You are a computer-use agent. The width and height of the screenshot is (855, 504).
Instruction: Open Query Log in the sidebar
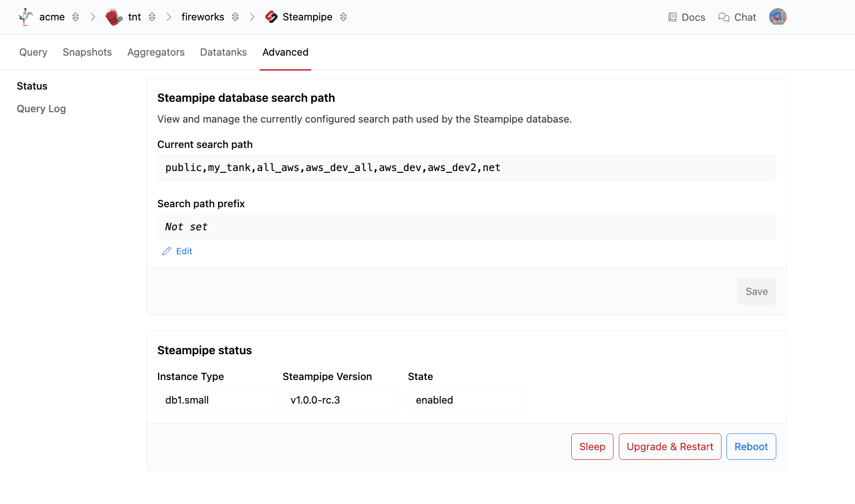[41, 109]
